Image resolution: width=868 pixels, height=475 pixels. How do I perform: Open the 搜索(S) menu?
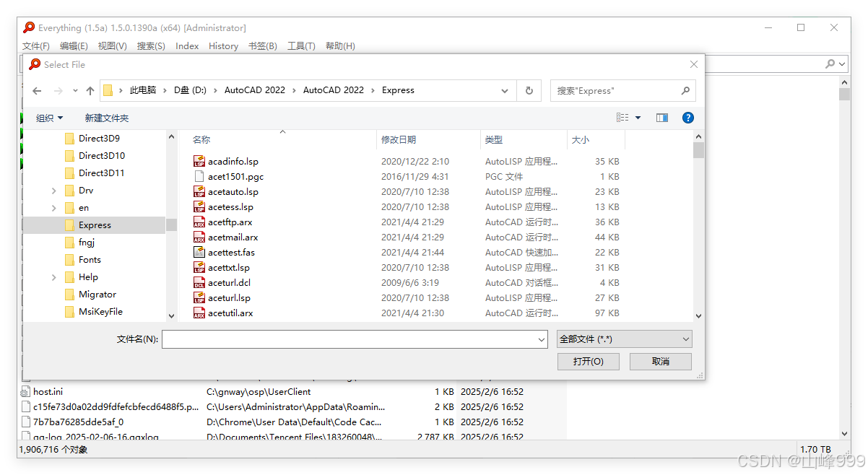click(x=151, y=46)
